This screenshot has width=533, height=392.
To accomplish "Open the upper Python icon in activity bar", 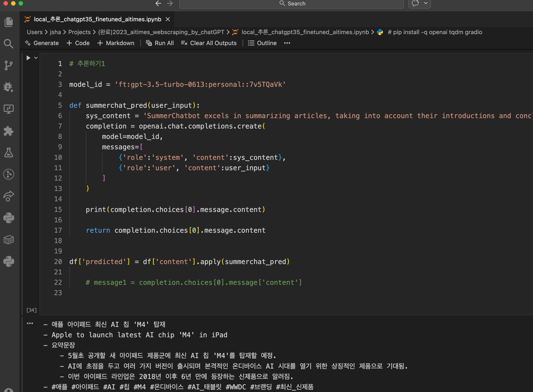I will coord(9,218).
